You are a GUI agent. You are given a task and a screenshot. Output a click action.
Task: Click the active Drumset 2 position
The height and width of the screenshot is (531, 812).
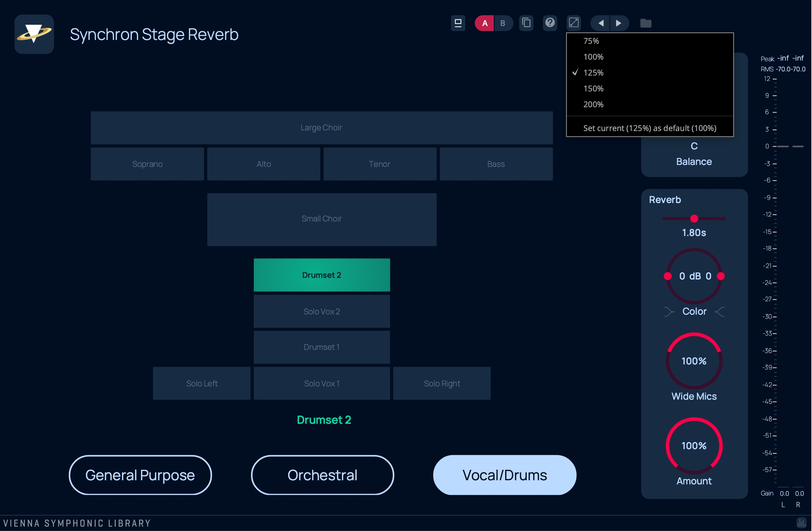(322, 275)
